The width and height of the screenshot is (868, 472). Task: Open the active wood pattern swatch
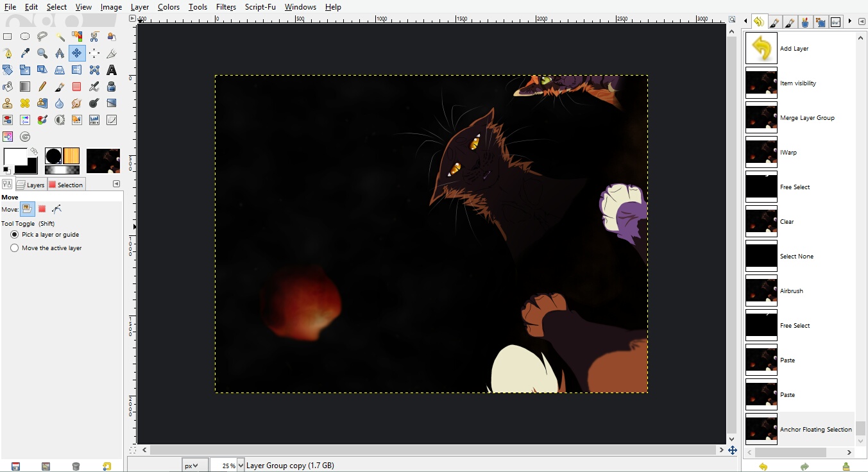point(71,156)
